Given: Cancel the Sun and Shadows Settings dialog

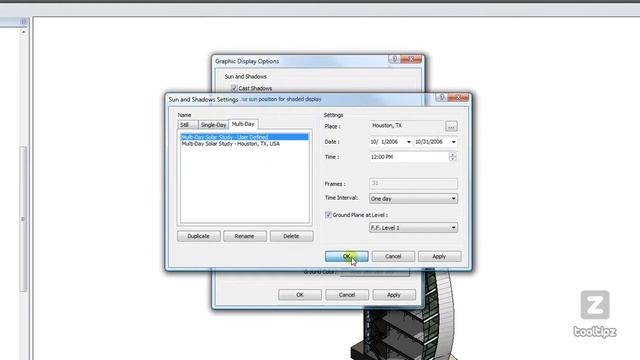Looking at the screenshot, I should pyautogui.click(x=393, y=256).
